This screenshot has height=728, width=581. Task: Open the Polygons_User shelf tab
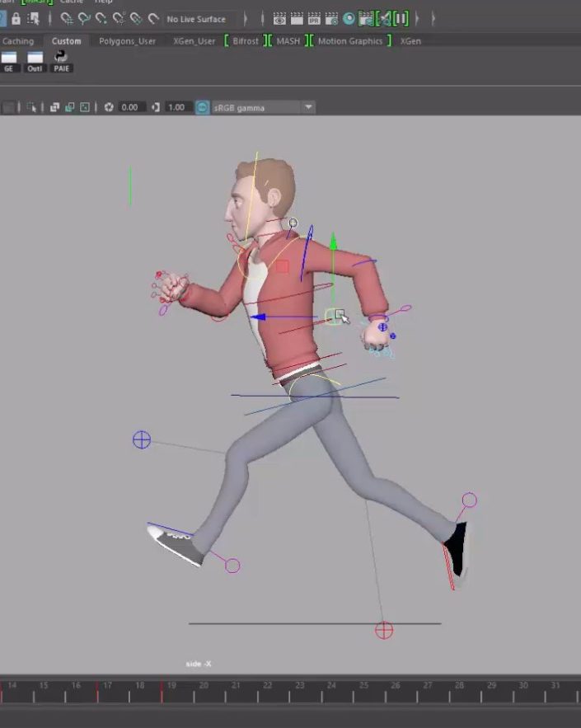click(127, 41)
